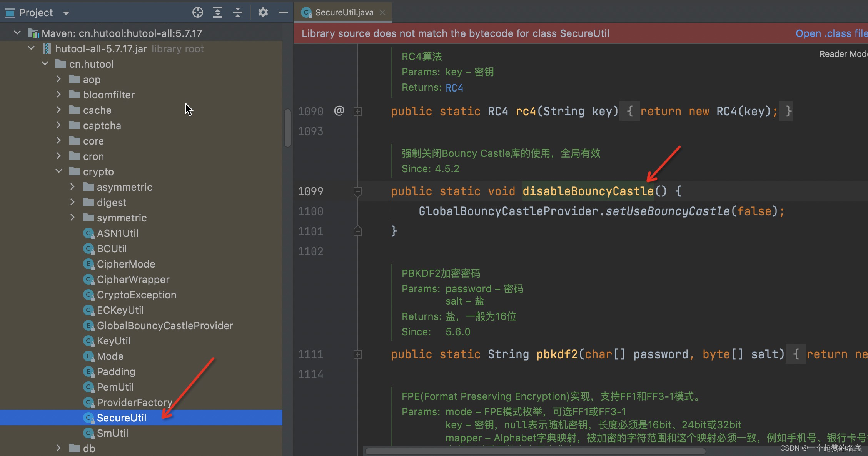Select the SecureUtil.java editor tab
Screen dimensions: 868x456
point(342,12)
